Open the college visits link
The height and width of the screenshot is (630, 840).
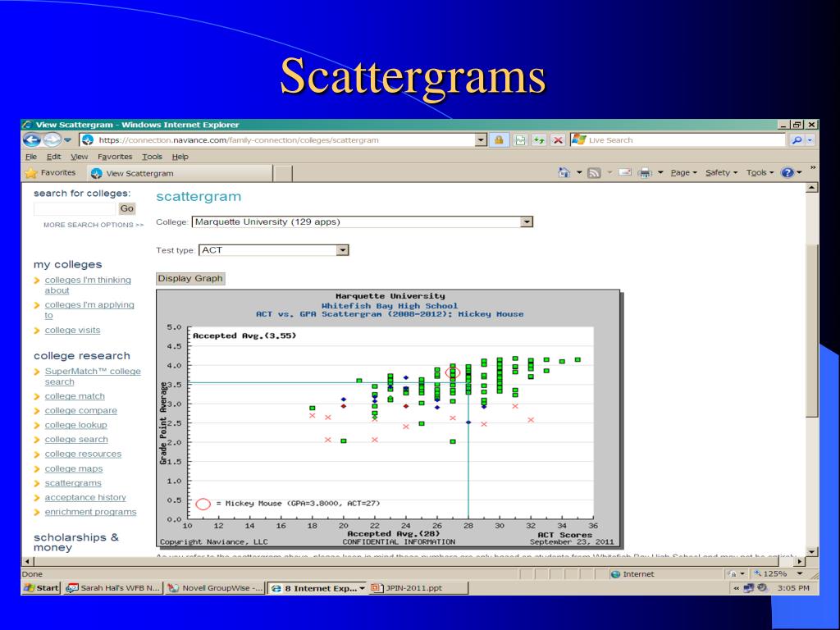[x=72, y=330]
